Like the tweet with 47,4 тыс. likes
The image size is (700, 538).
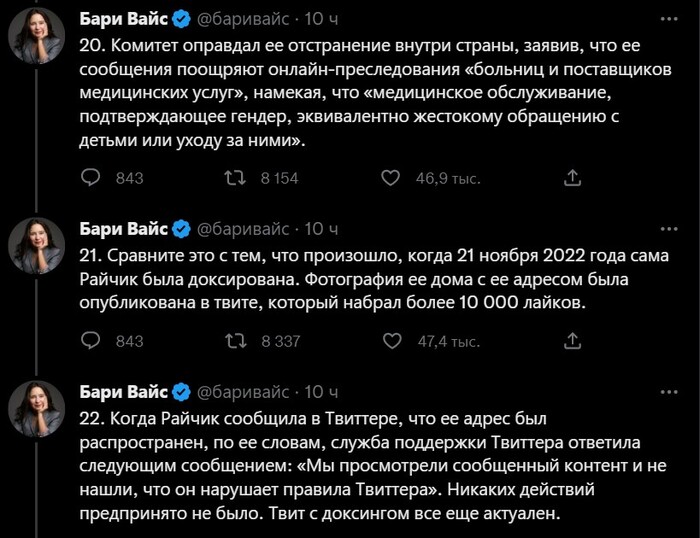(392, 341)
